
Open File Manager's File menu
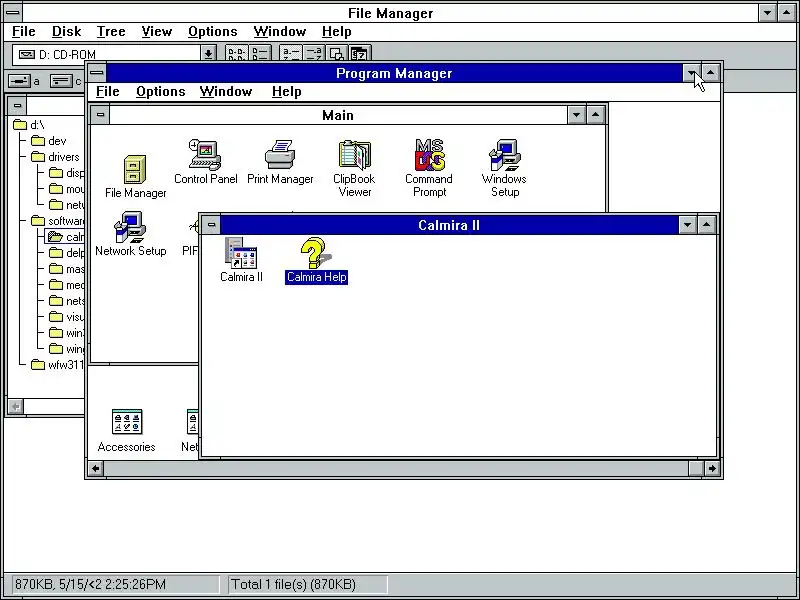point(23,32)
